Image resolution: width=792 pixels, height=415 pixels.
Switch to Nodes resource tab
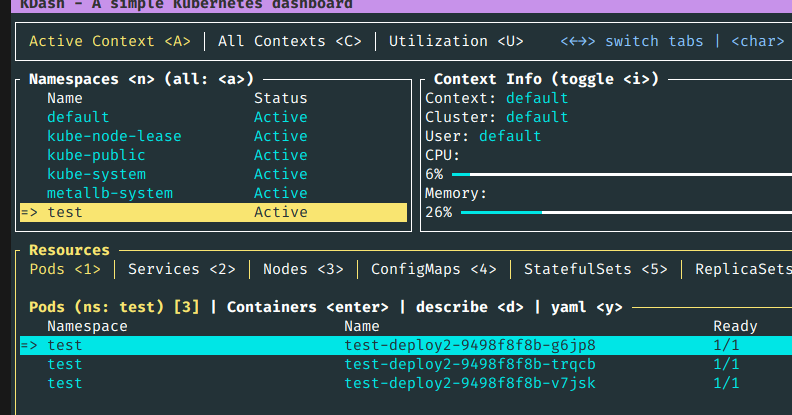pyautogui.click(x=303, y=269)
